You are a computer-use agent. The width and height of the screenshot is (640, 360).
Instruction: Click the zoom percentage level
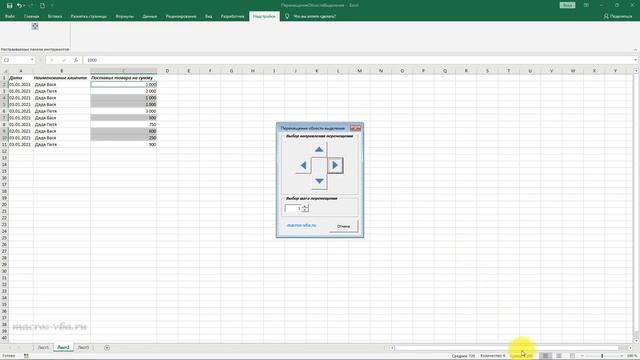(x=632, y=356)
